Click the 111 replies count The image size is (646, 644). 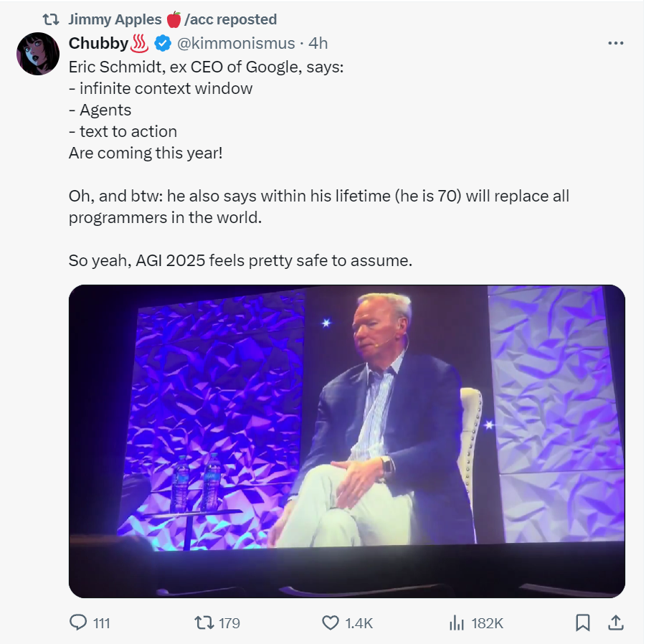[102, 623]
